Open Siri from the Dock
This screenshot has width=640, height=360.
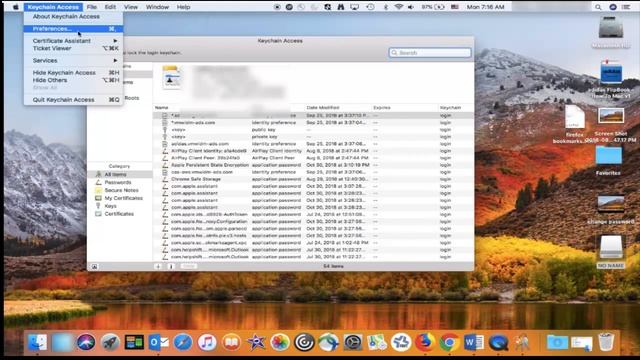(86, 342)
